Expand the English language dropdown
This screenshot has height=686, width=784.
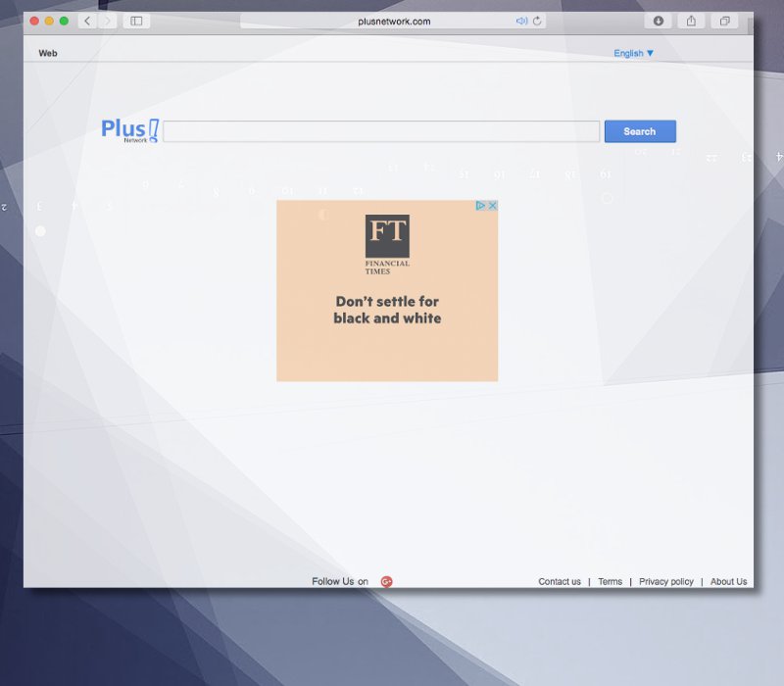(633, 53)
